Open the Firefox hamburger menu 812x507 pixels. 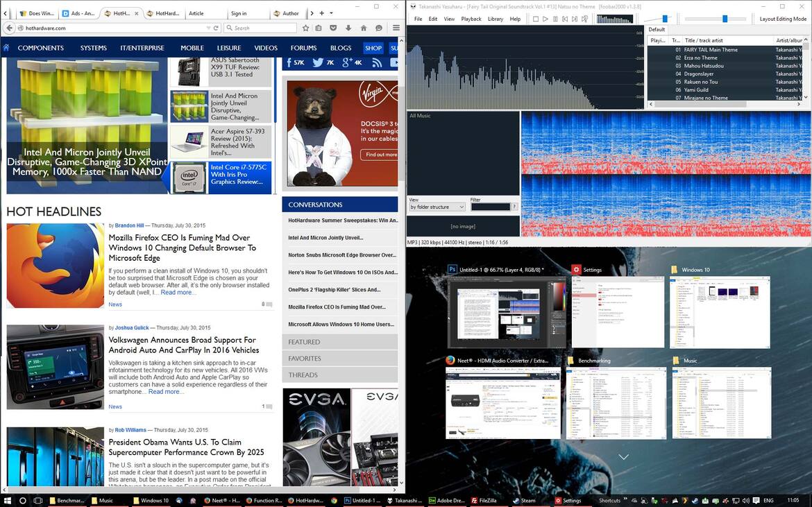pyautogui.click(x=396, y=28)
